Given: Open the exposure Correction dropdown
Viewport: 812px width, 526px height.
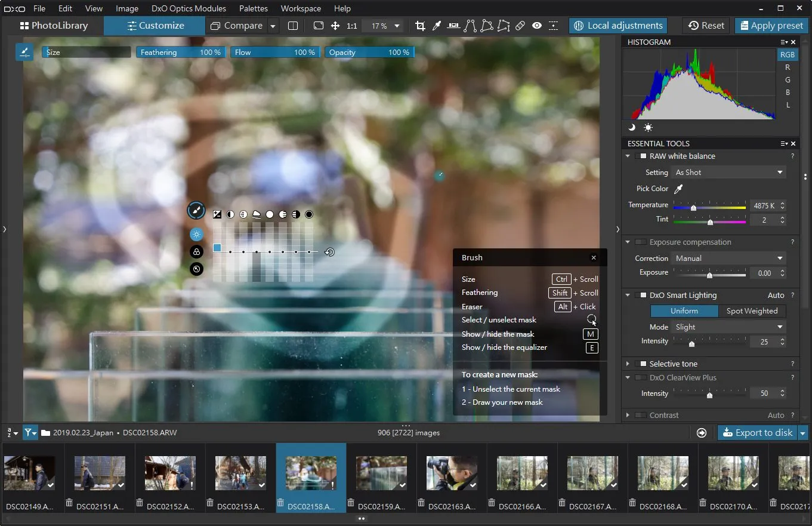Looking at the screenshot, I should coord(729,259).
